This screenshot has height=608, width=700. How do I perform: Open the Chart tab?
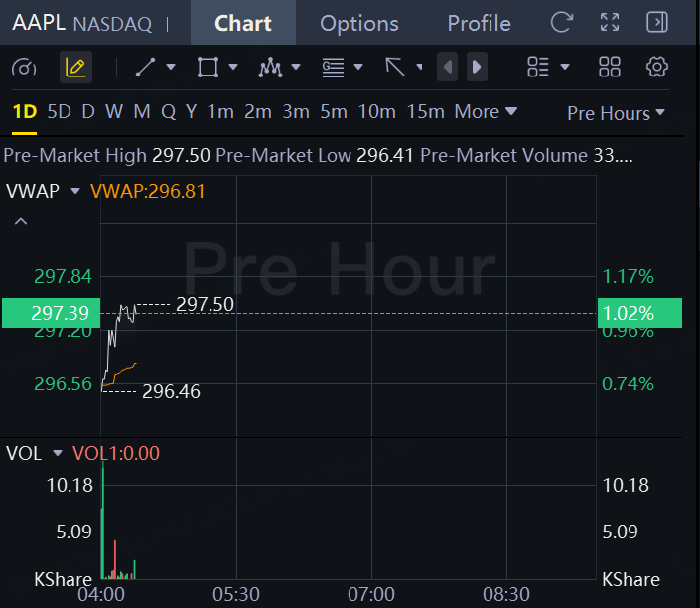pos(243,23)
